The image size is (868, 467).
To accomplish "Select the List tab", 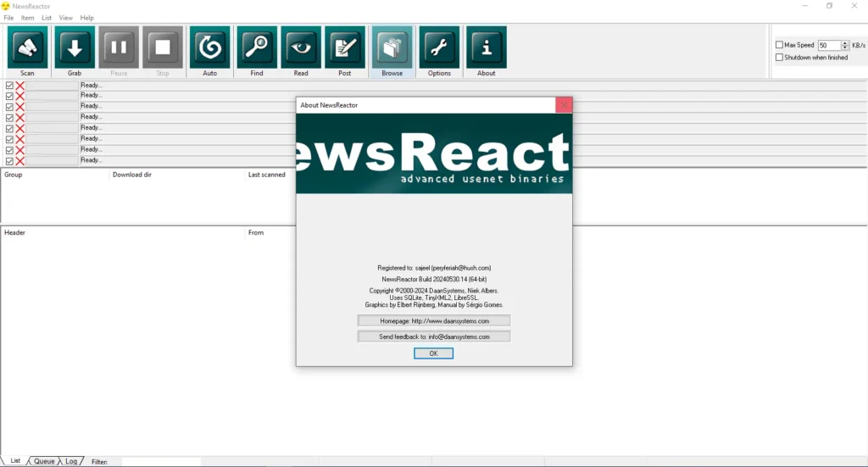I will pos(15,460).
